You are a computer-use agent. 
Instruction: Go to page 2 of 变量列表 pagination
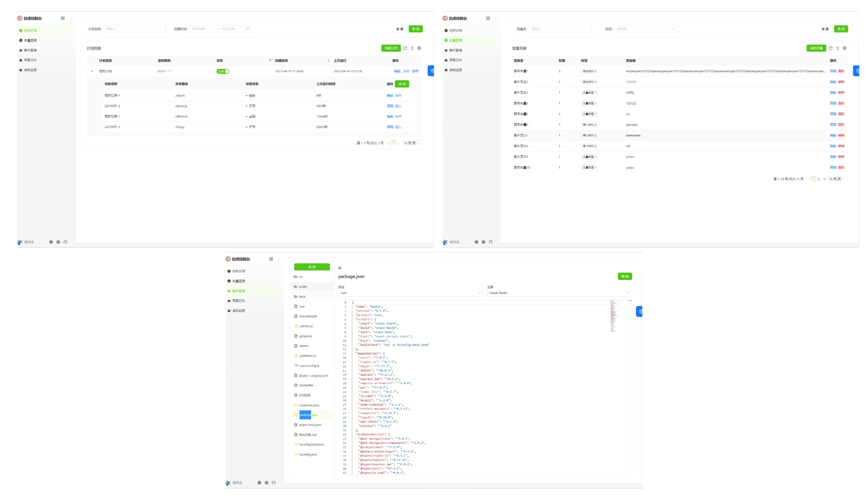[x=819, y=179]
